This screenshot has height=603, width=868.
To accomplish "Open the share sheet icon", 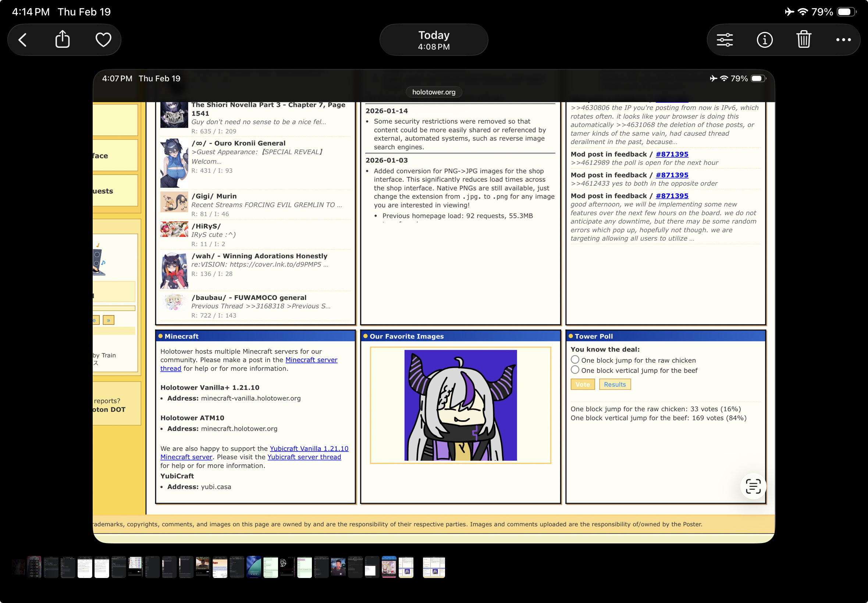I will (63, 39).
